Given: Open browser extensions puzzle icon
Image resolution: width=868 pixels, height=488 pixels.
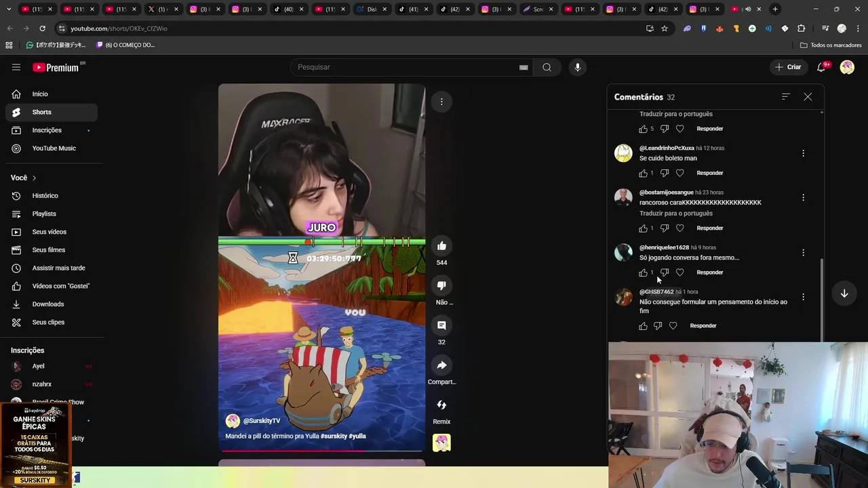Looking at the screenshot, I should [x=801, y=28].
